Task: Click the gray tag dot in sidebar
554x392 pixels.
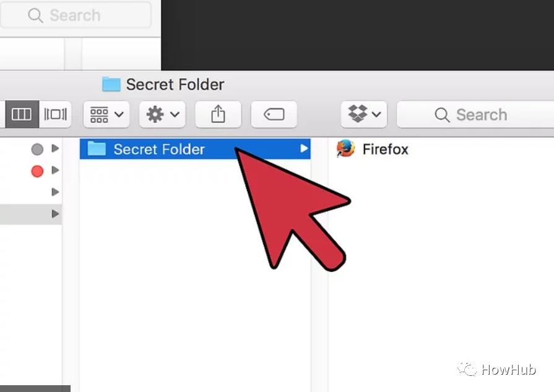Action: pyautogui.click(x=37, y=149)
